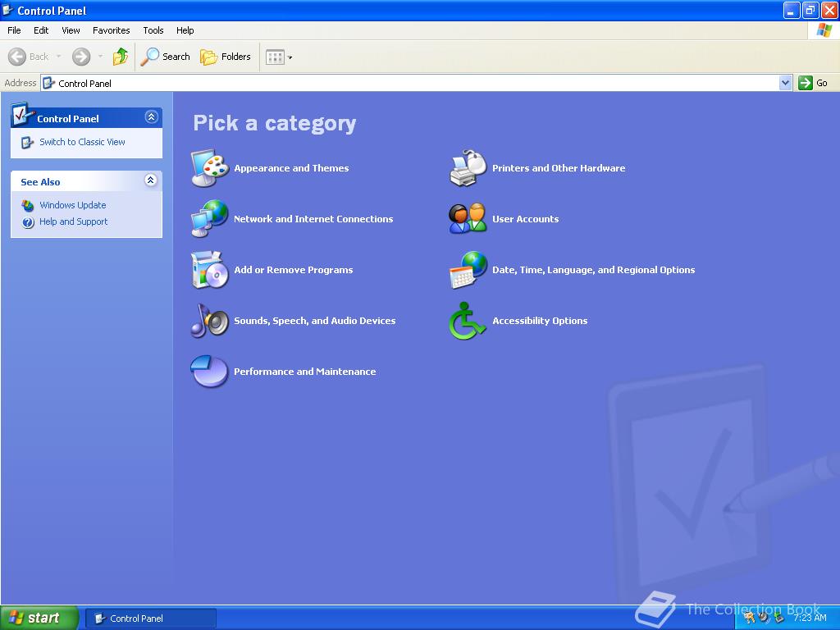Open Date, Time, Language, and Regional Options
Screen dimensions: 840x630
click(593, 270)
